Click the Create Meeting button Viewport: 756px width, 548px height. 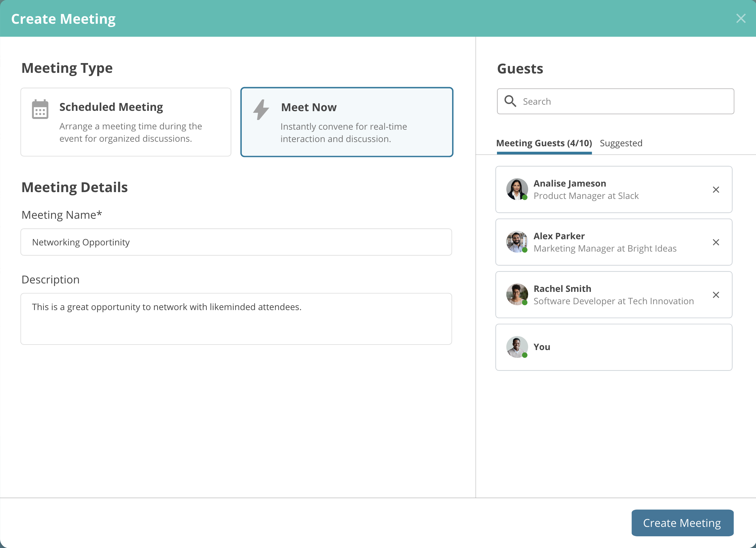point(682,523)
